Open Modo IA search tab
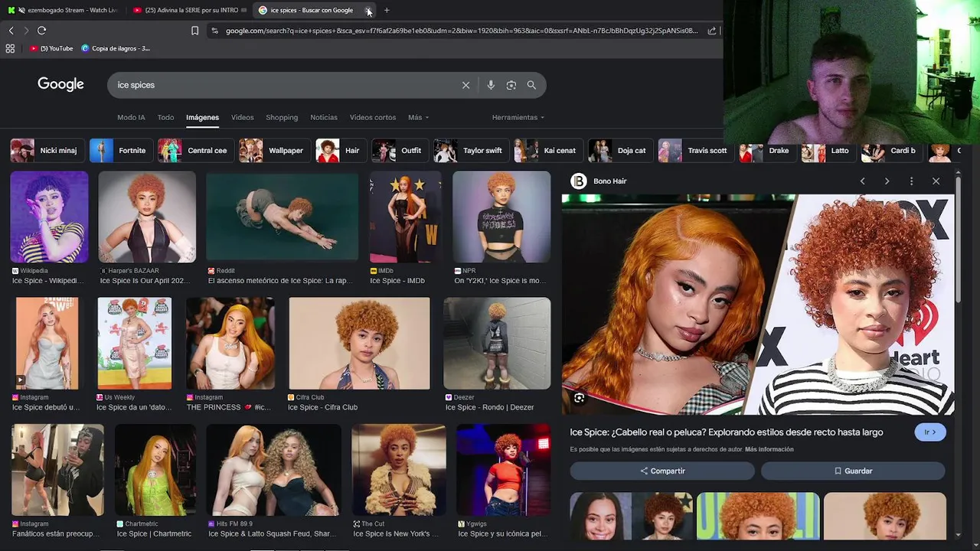This screenshot has width=980, height=551. tap(131, 117)
